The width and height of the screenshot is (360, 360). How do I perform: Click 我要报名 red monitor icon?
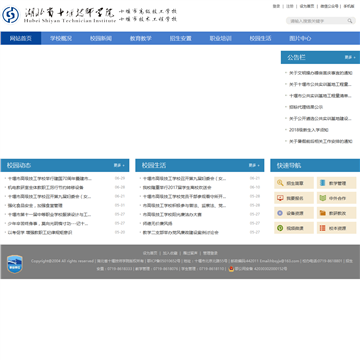click(280, 198)
